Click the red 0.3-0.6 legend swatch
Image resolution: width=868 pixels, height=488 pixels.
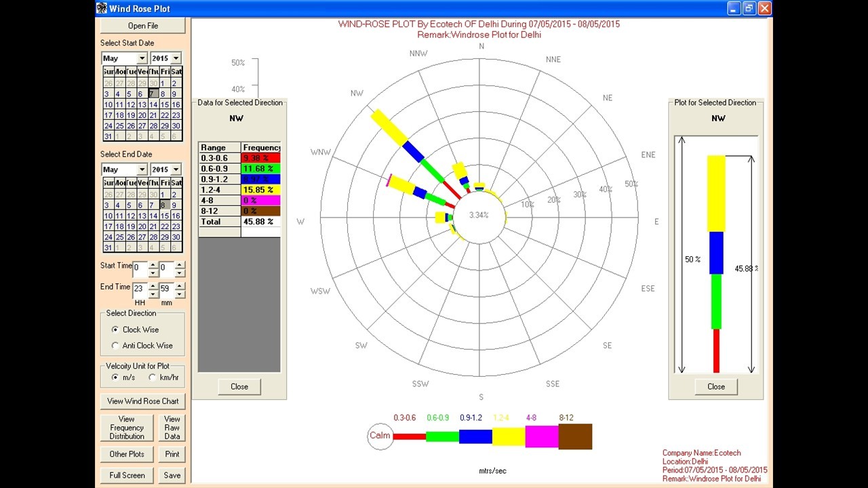pyautogui.click(x=410, y=436)
